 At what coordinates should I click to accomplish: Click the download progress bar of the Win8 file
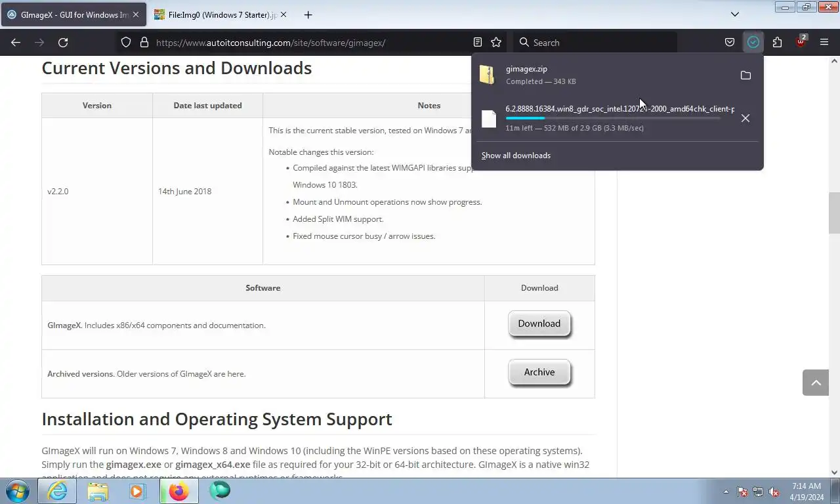tap(613, 118)
